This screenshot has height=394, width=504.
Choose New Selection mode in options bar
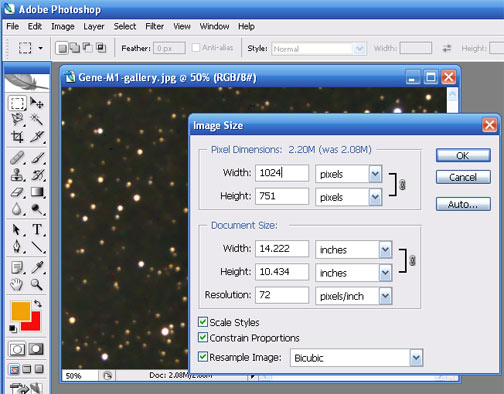click(x=62, y=48)
